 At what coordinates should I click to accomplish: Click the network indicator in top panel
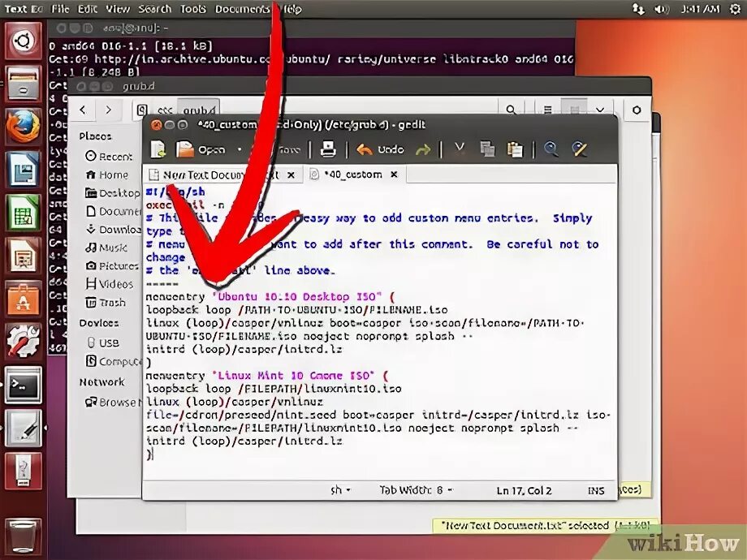[x=638, y=9]
